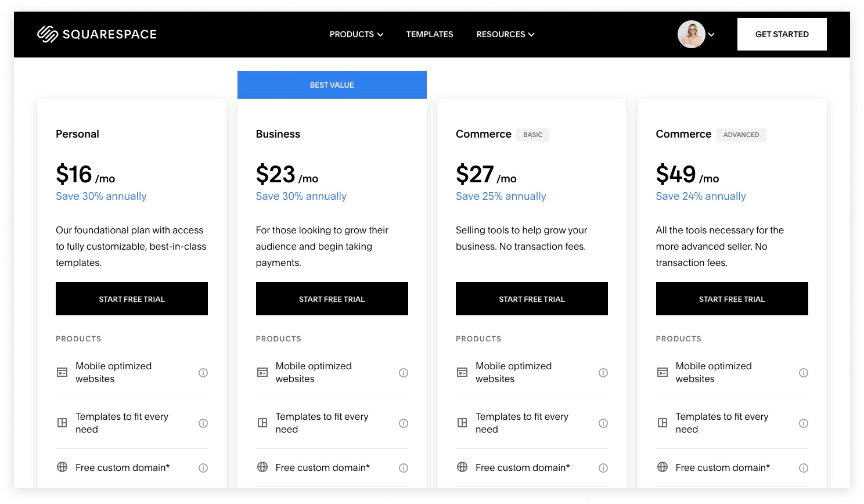Expand the account menu chevron beside the avatar
Viewport: 864px width, 504px height.
coord(711,34)
